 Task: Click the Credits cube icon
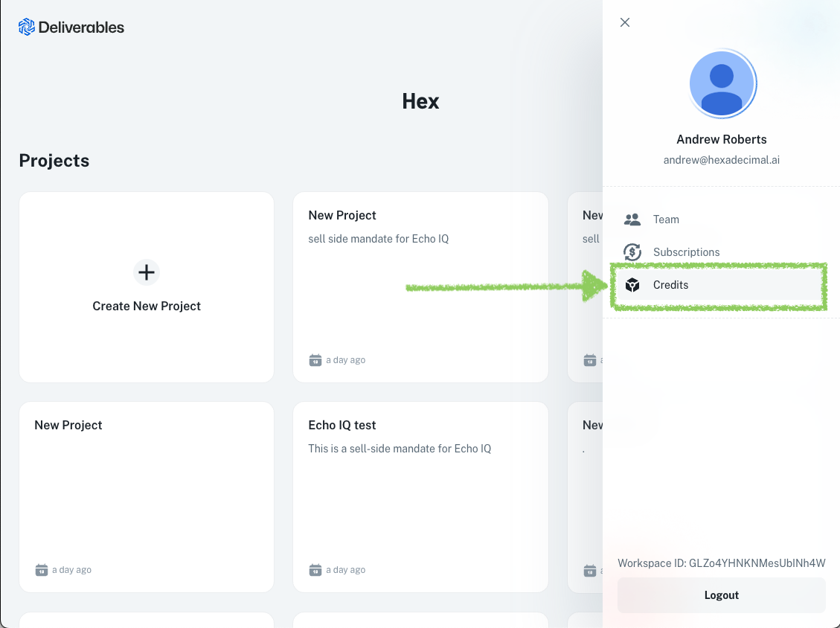click(632, 285)
